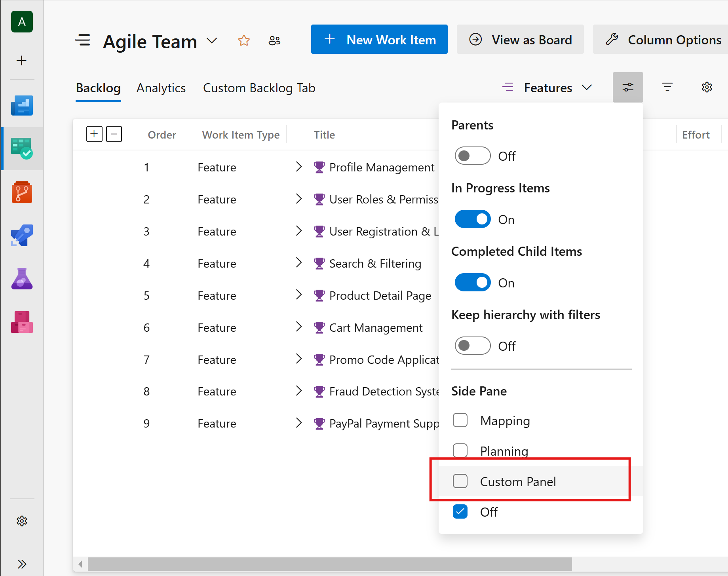This screenshot has height=576, width=728.
Task: Favorite Agile Team using the star icon
Action: (x=244, y=40)
